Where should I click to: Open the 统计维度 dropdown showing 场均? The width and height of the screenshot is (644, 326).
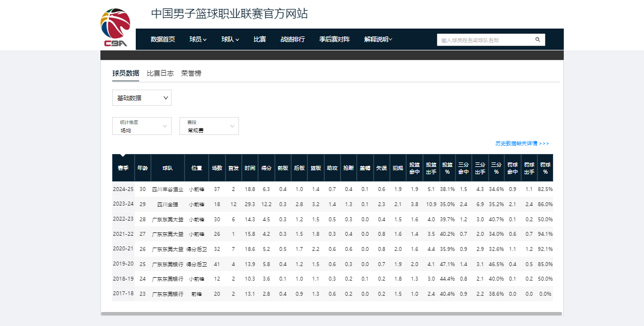[x=142, y=126]
